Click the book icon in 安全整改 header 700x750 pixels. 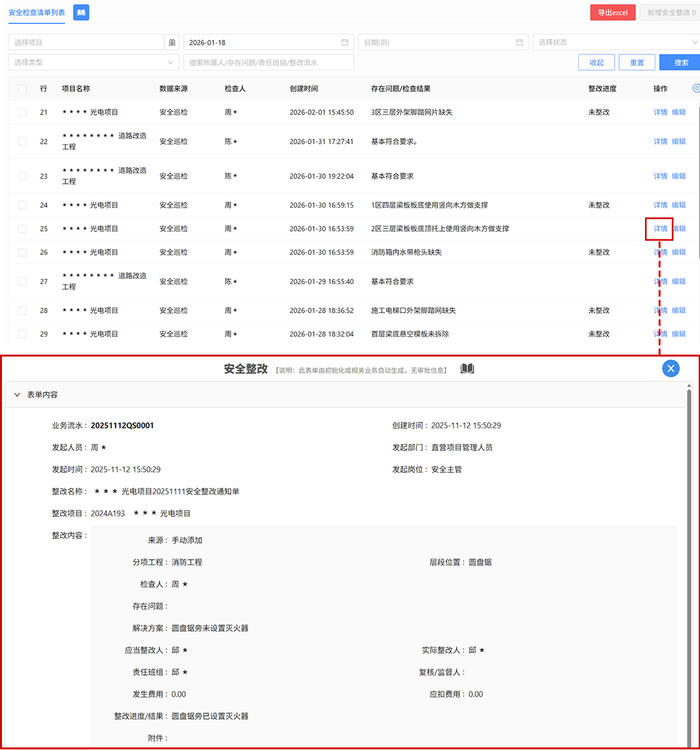tap(467, 369)
